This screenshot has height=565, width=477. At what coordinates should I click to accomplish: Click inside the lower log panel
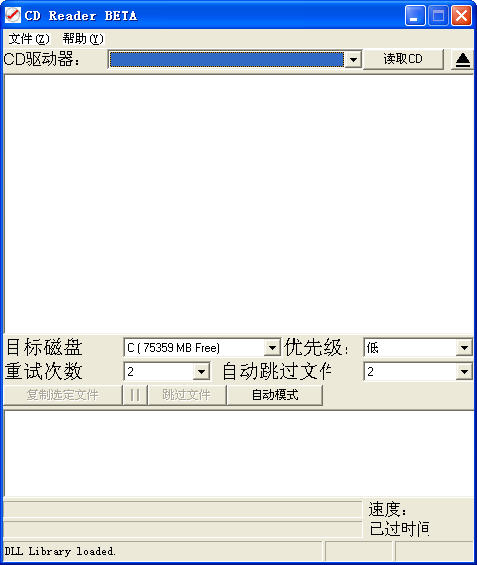(x=238, y=453)
